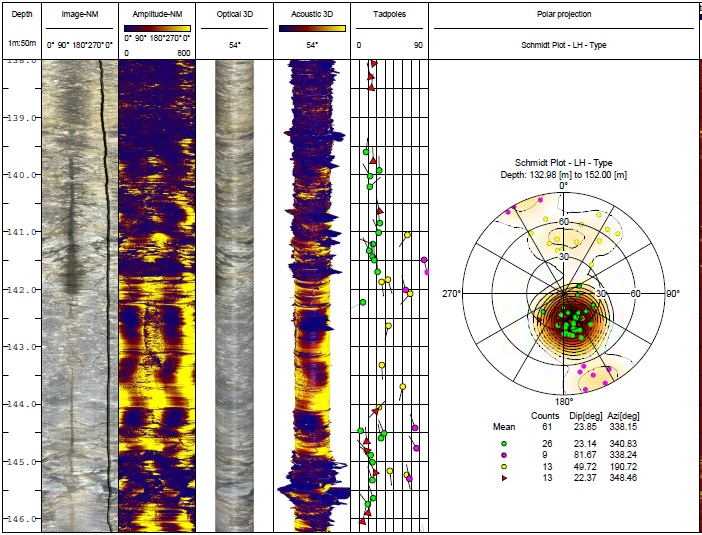
Task: Click the Optical 3D core cylinder image
Action: point(235,295)
